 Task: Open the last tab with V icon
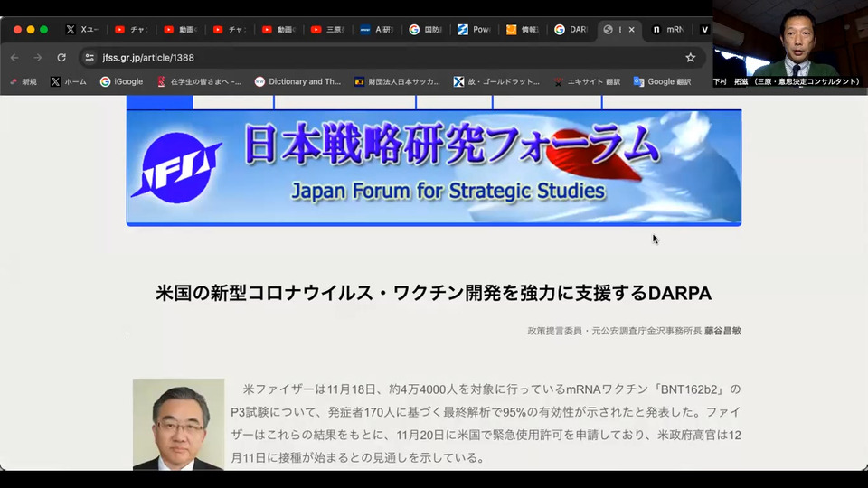[704, 29]
